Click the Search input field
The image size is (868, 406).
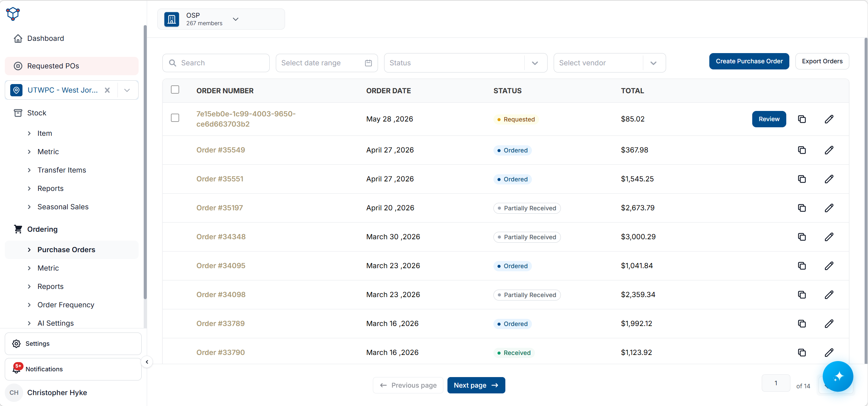click(216, 63)
